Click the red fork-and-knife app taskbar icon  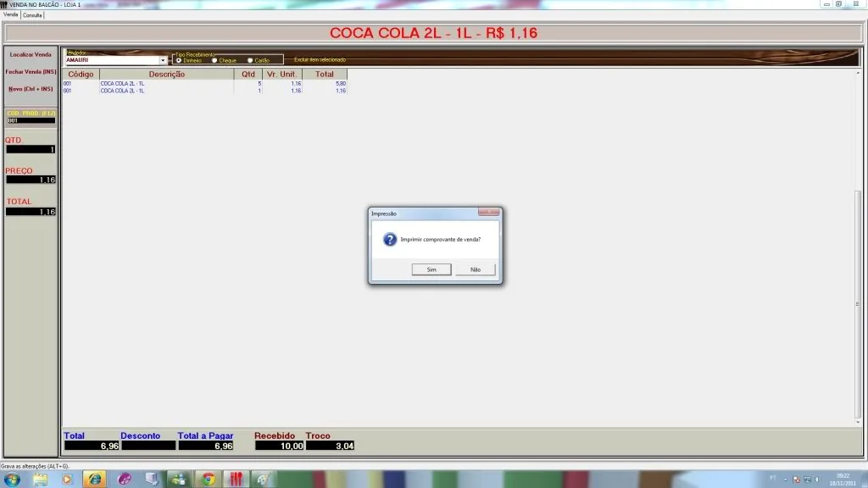[x=236, y=480]
